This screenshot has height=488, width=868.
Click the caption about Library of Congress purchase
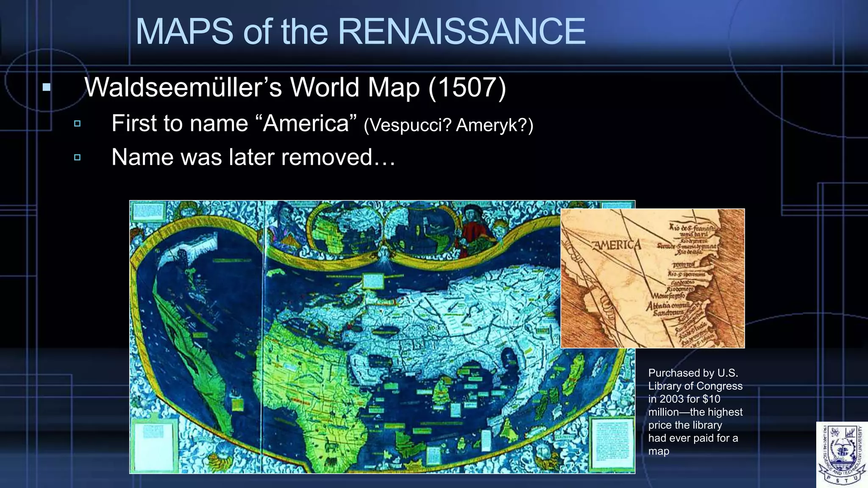pyautogui.click(x=695, y=412)
